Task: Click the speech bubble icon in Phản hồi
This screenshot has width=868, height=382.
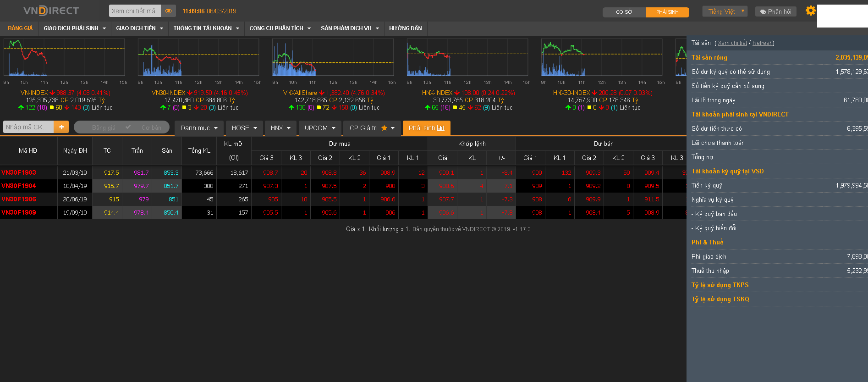Action: click(x=763, y=12)
